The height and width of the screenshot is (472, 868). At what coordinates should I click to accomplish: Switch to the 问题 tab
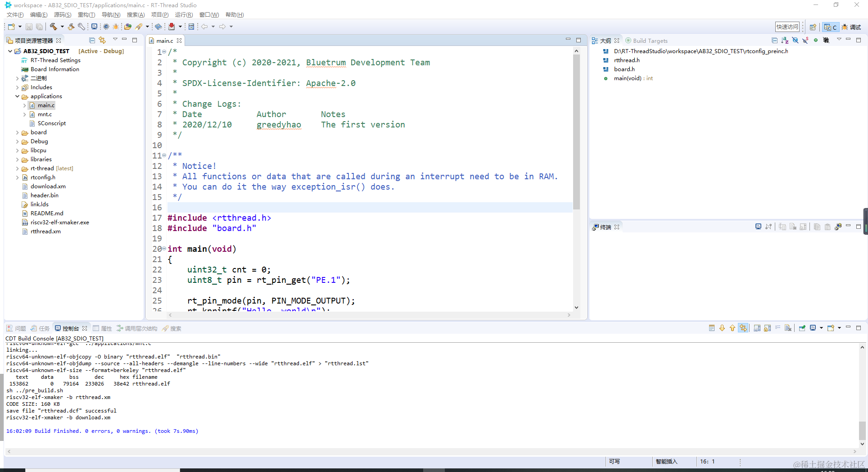tap(16, 328)
